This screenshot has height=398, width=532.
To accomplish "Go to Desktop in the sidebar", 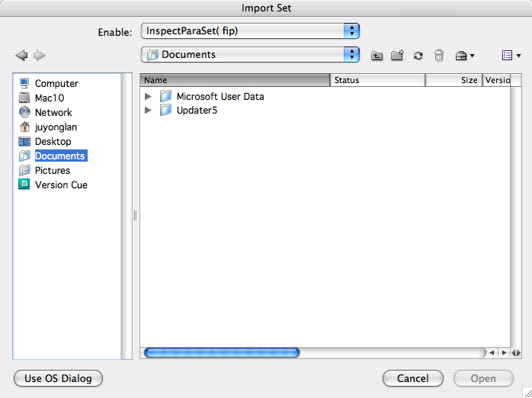I will click(x=53, y=142).
